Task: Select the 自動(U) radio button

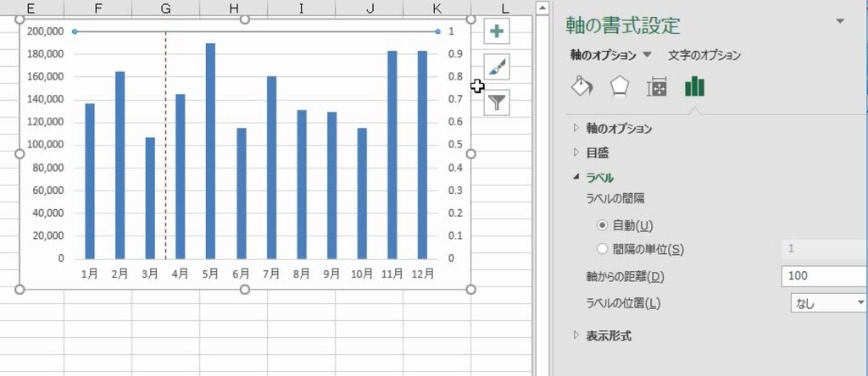Action: pos(603,225)
